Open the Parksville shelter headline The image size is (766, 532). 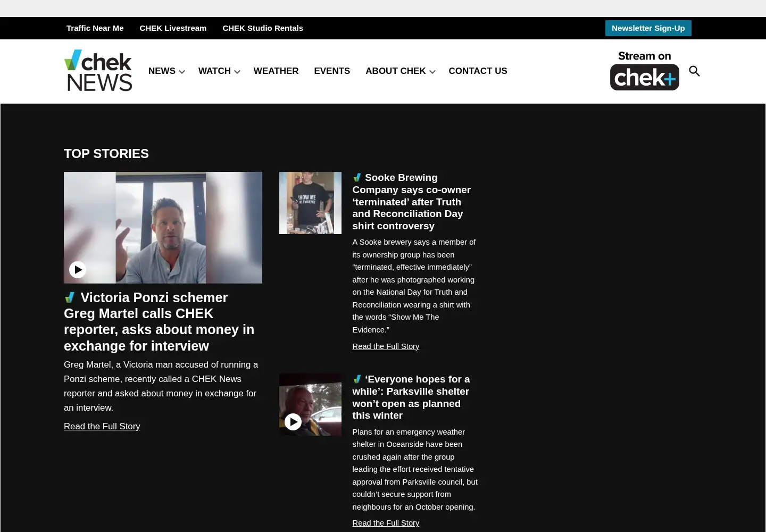(x=411, y=397)
